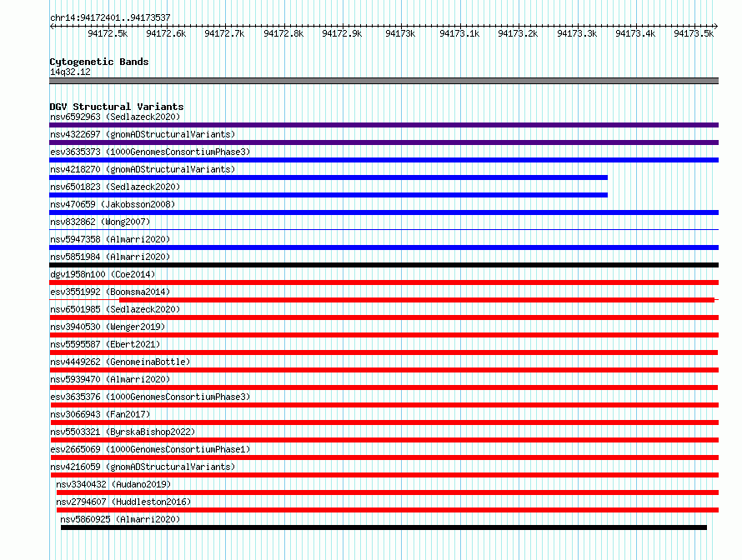
Task: Click the 94172.8k ruler position
Action: coord(283,33)
